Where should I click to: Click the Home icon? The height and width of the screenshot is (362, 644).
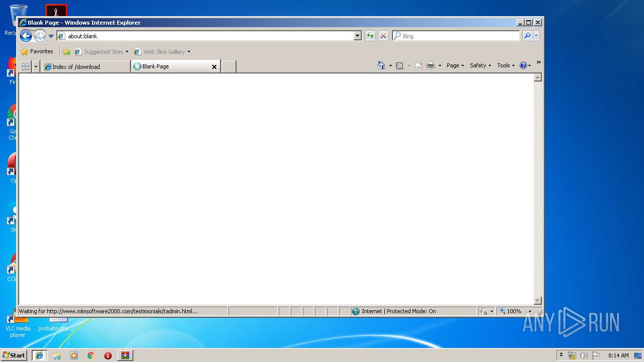click(x=381, y=65)
